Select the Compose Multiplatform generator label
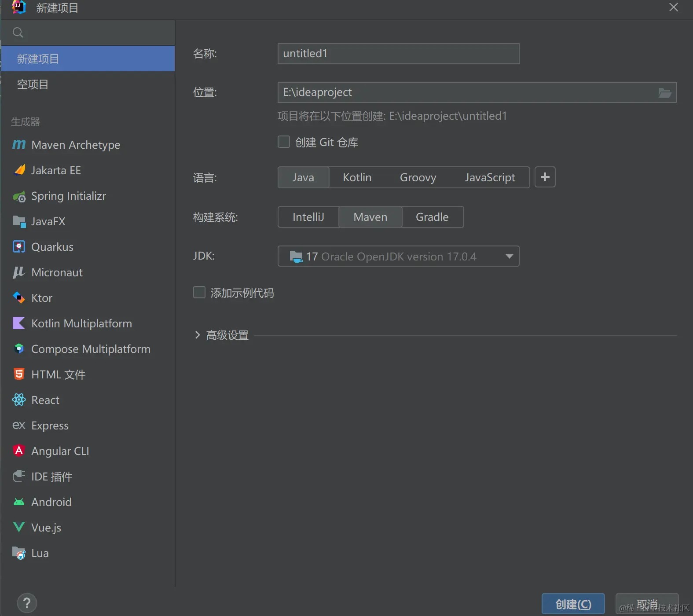This screenshot has width=693, height=616. point(91,349)
